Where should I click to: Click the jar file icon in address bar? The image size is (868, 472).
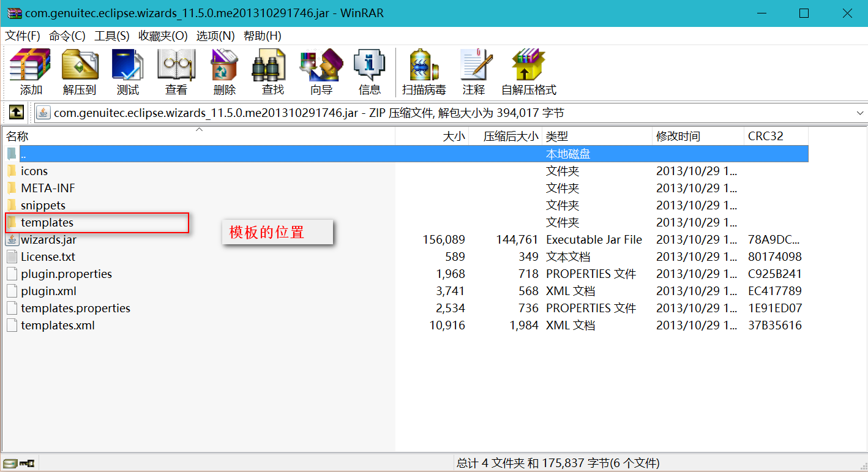point(43,113)
